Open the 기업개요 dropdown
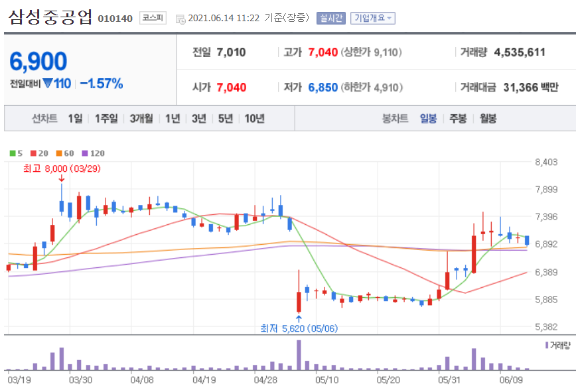 coord(372,18)
